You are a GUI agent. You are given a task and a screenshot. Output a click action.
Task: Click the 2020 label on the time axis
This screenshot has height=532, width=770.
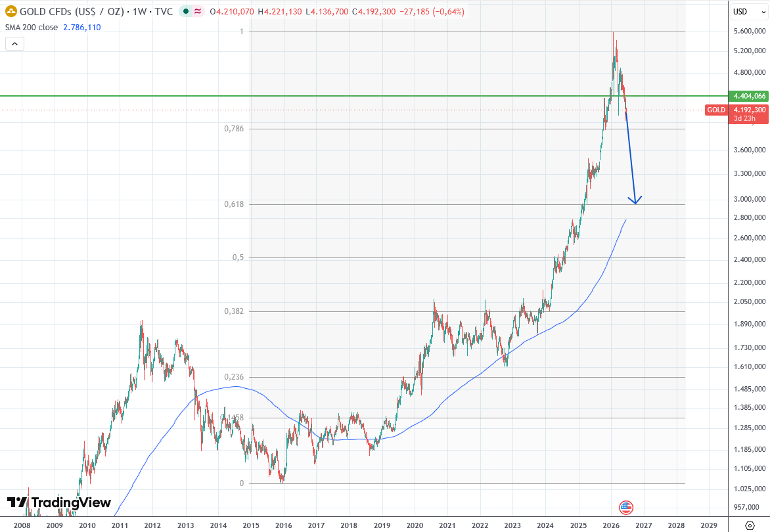pos(415,525)
